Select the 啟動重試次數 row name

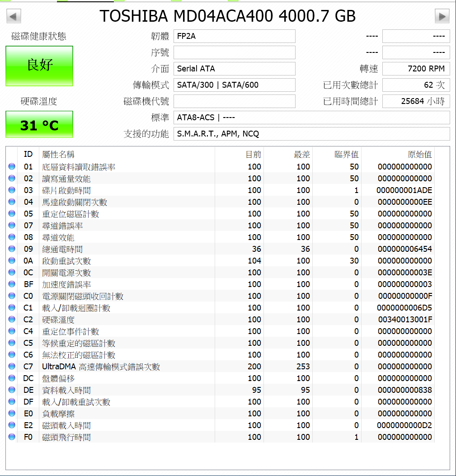tap(66, 261)
